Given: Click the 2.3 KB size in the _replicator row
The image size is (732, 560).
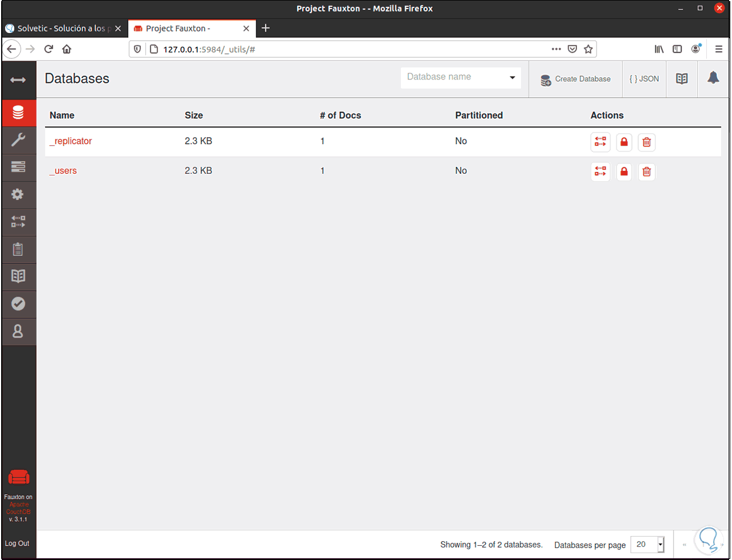Looking at the screenshot, I should [198, 141].
